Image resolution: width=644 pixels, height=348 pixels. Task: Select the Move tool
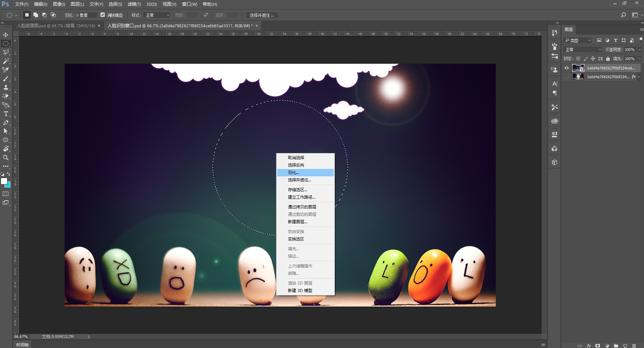click(5, 35)
